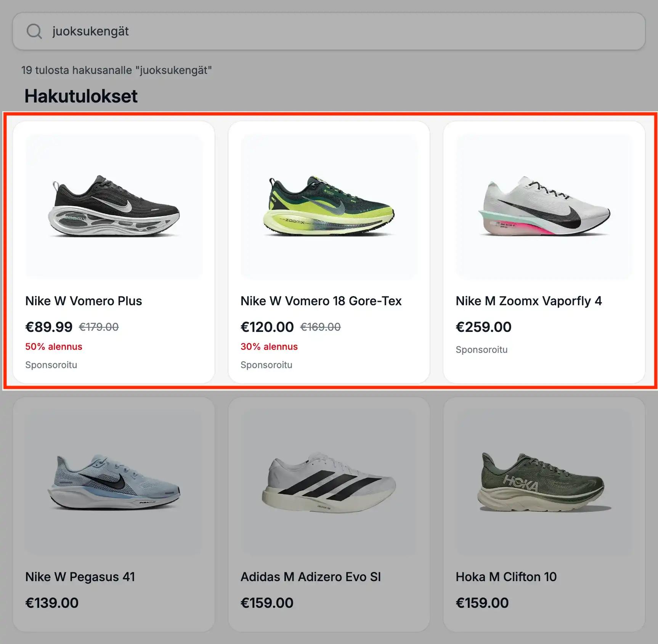Click the crossed-out €169.00 price
658x644 pixels.
point(321,326)
